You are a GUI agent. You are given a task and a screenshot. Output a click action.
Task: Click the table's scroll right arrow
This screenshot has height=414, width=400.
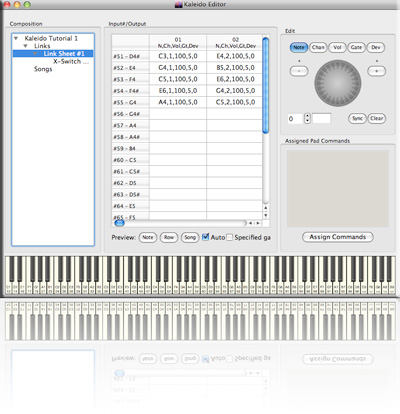pyautogui.click(x=258, y=223)
